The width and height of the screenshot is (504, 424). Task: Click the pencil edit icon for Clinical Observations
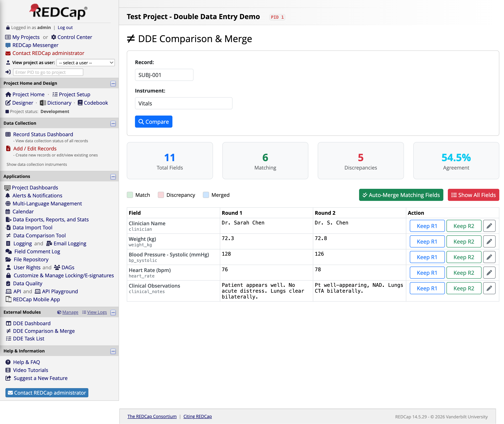[489, 288]
